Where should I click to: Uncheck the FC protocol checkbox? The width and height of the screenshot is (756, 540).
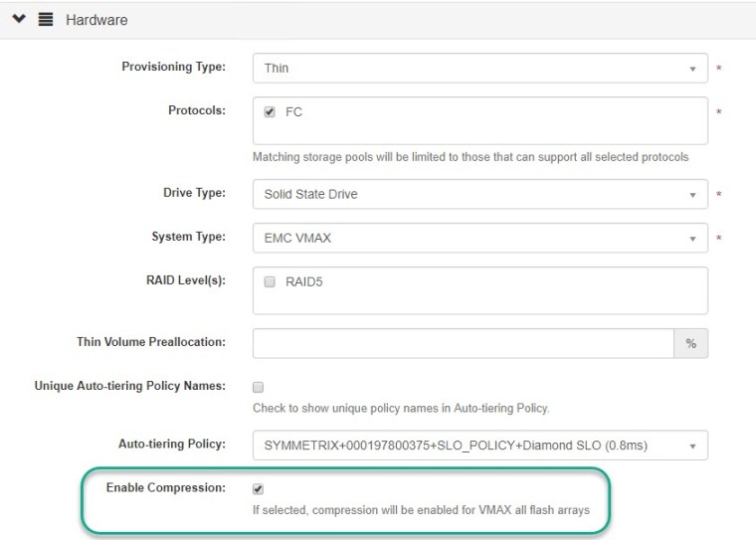click(270, 112)
